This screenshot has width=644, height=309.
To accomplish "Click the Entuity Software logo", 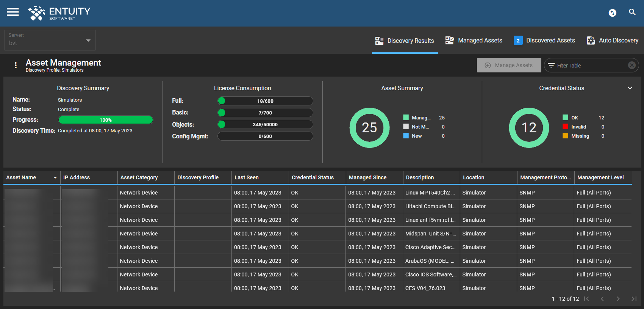I will [59, 13].
